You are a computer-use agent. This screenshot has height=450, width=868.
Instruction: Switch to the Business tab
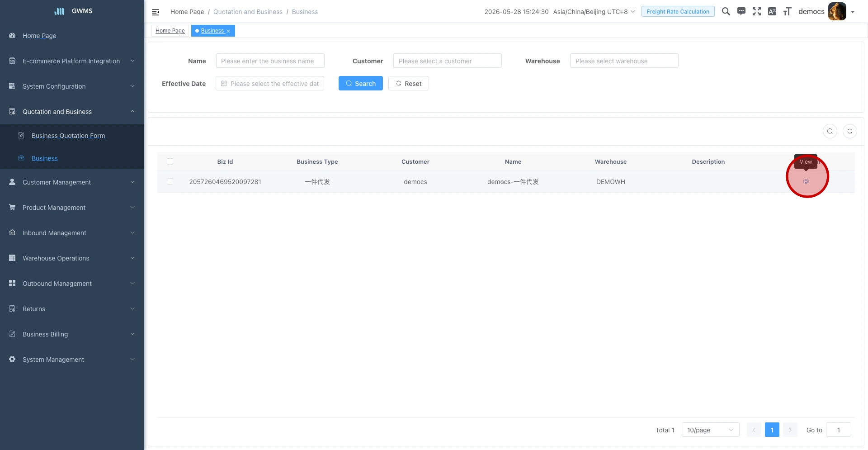212,31
